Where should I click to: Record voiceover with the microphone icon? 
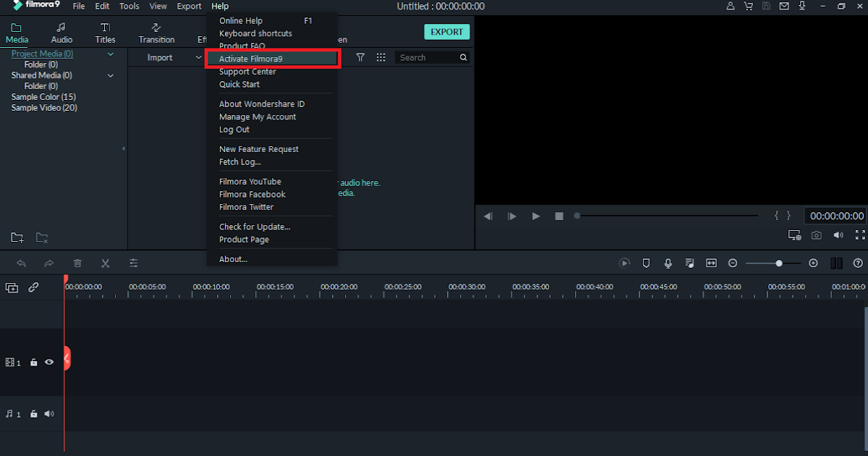pos(668,263)
